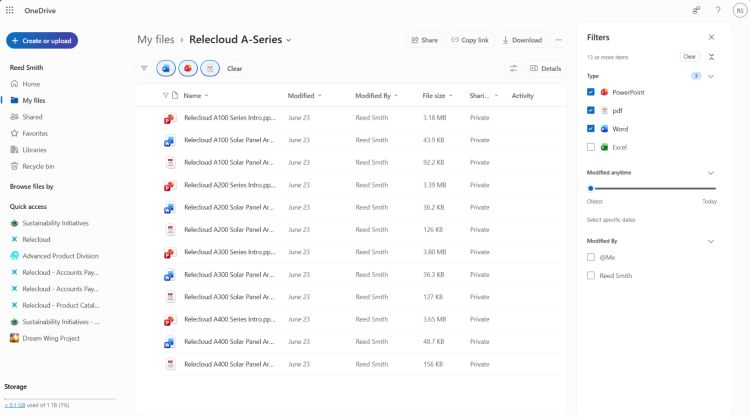Check the Reed Smith modified by filter
750x417 pixels.
(x=591, y=275)
